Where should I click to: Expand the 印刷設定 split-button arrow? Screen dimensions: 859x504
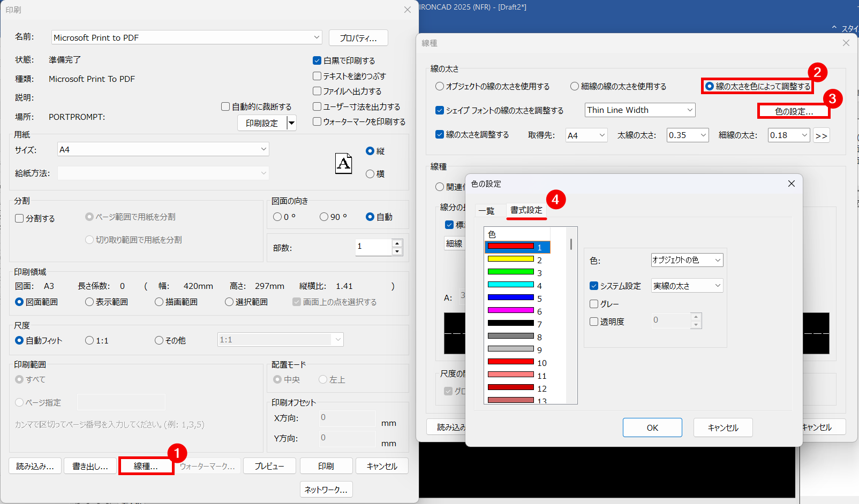click(x=291, y=123)
